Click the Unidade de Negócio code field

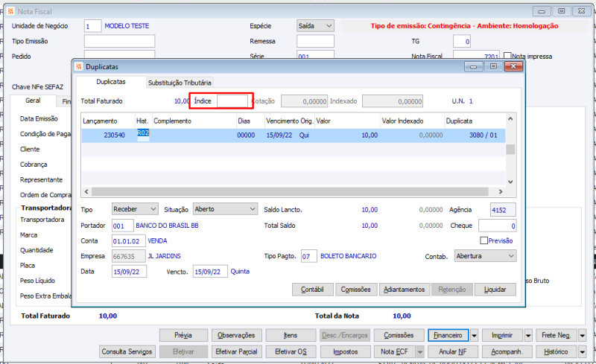click(92, 26)
